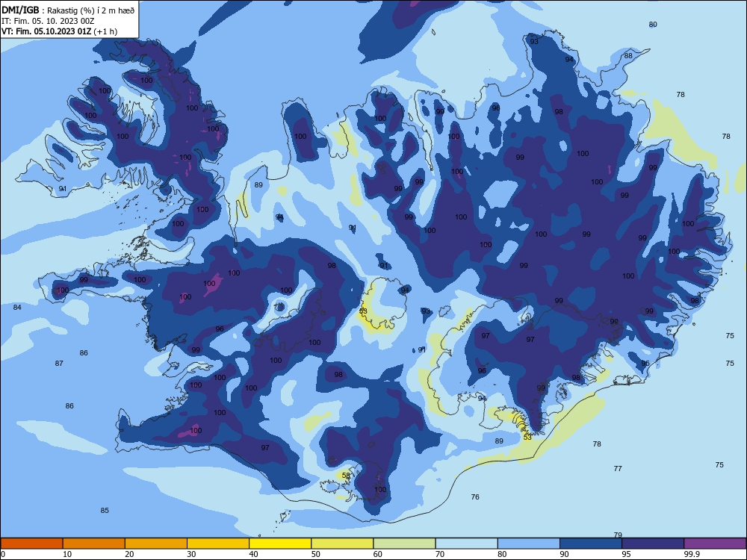Viewport: 747px width, 560px height.
Task: Click the '85' humidity value over the sea
Action: 105,511
